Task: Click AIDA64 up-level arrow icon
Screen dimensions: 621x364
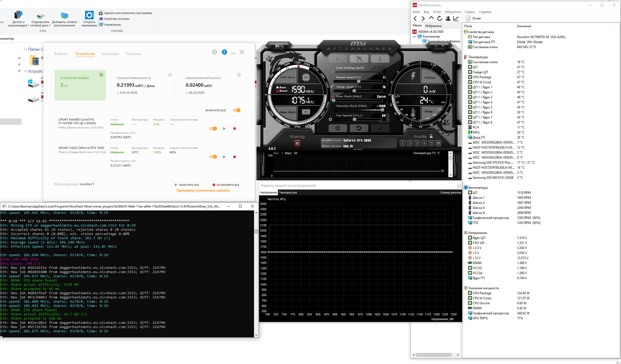Action: (x=431, y=18)
